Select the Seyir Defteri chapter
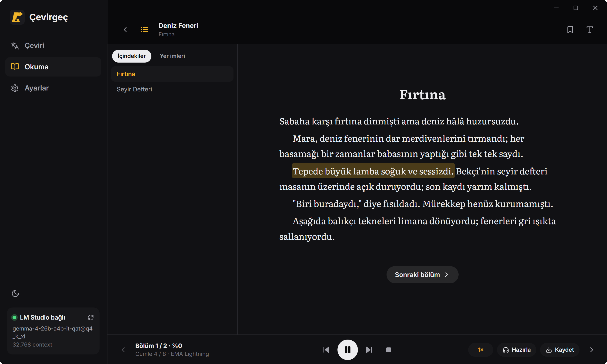The image size is (607, 364). pos(172,89)
